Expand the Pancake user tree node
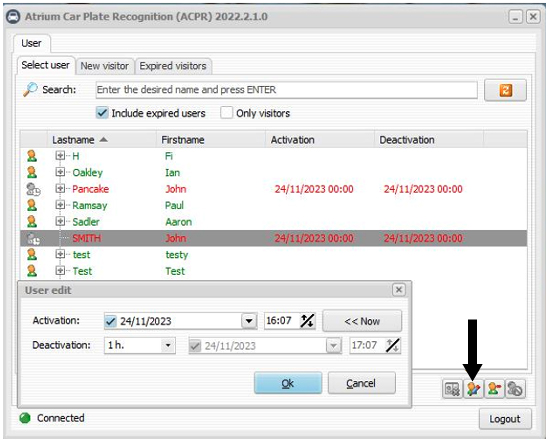This screenshot has height=443, width=550. (60, 188)
